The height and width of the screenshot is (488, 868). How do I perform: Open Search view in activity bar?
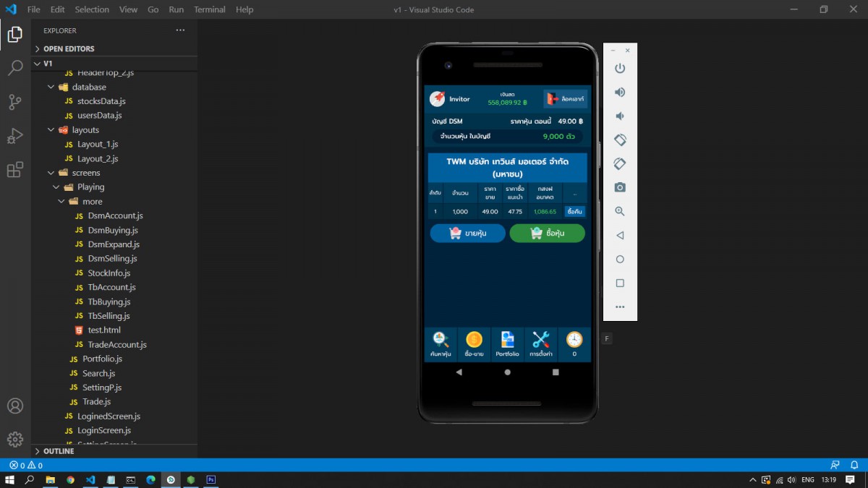pyautogui.click(x=15, y=69)
